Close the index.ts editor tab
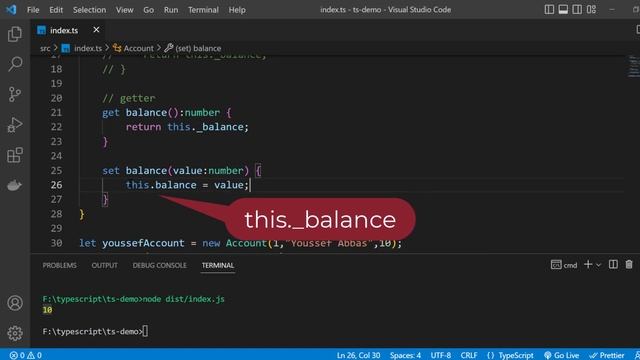 point(96,30)
